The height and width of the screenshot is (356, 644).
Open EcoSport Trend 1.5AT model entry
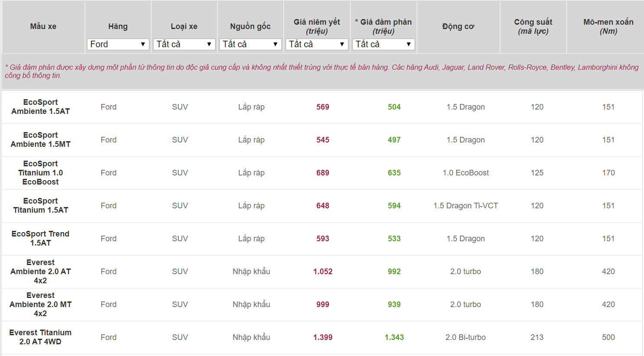click(x=41, y=238)
